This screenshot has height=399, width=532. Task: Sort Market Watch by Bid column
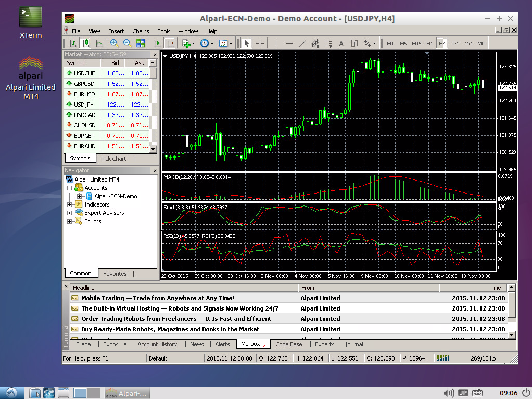(x=112, y=63)
